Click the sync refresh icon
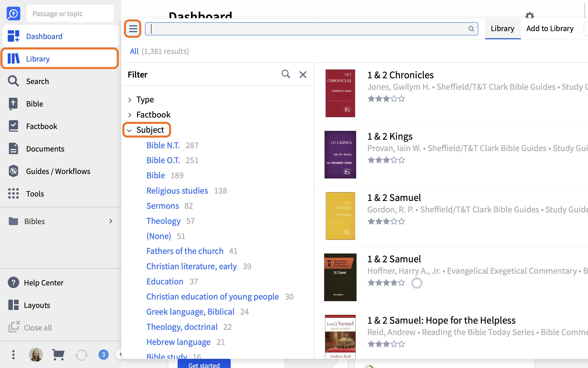Image resolution: width=588 pixels, height=368 pixels. pyautogui.click(x=81, y=355)
